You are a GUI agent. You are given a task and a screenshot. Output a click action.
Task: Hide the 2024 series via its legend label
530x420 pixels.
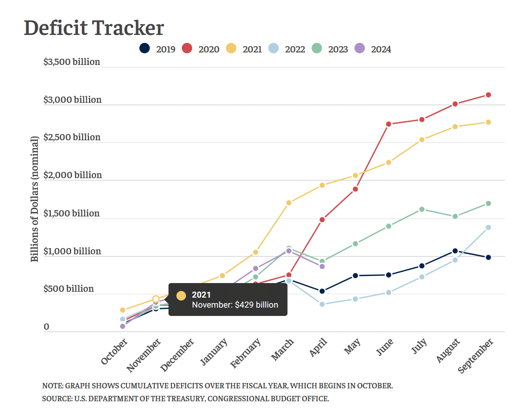(x=381, y=49)
